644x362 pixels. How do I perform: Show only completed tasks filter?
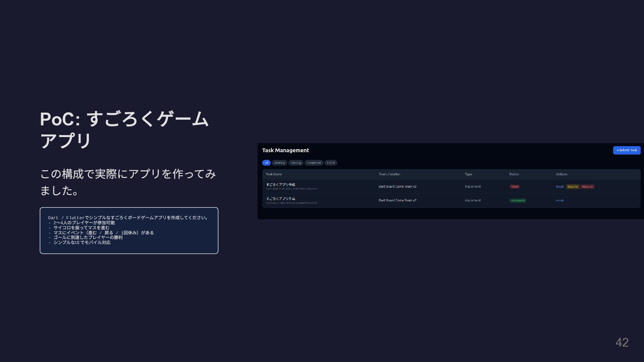tap(314, 163)
